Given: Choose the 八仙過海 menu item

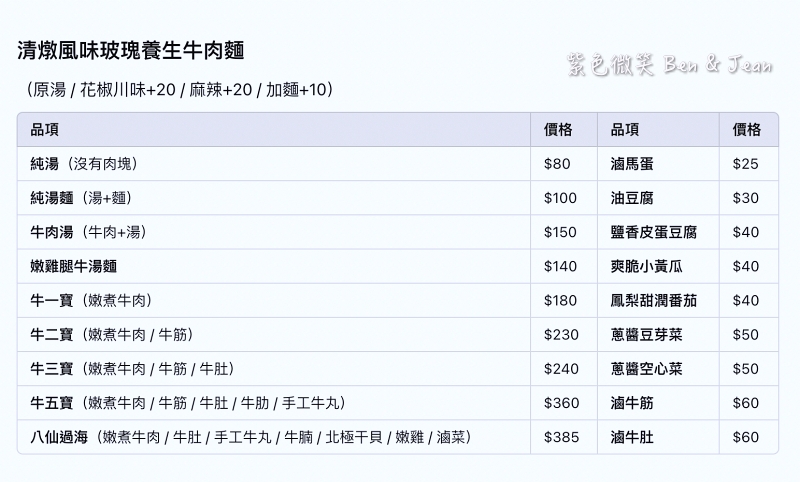Looking at the screenshot, I should click(251, 437).
